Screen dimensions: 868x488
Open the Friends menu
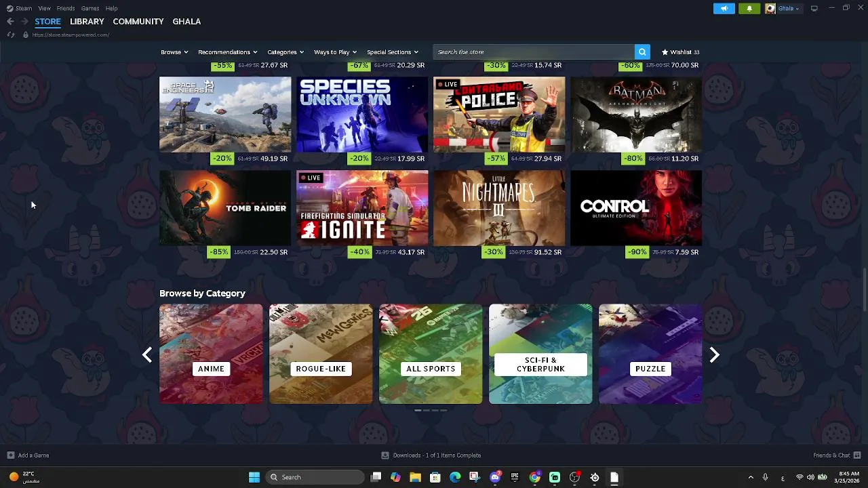click(x=66, y=8)
